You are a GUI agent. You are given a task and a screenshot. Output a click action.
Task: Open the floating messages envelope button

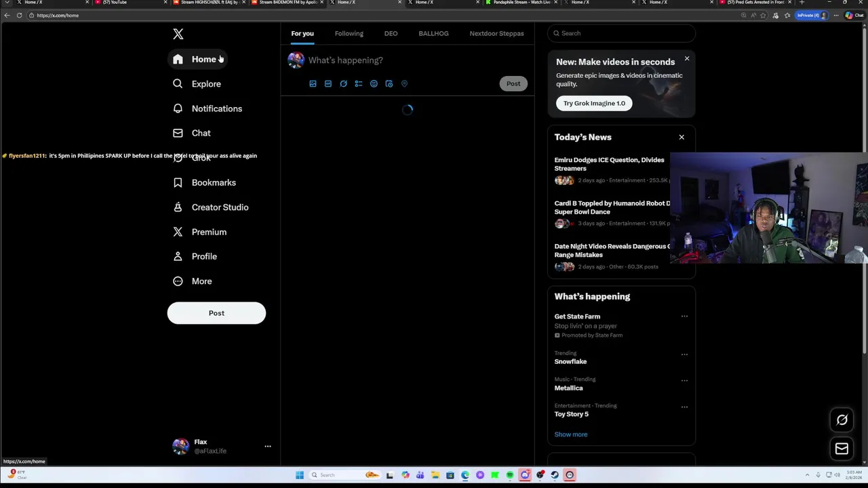[x=842, y=449]
